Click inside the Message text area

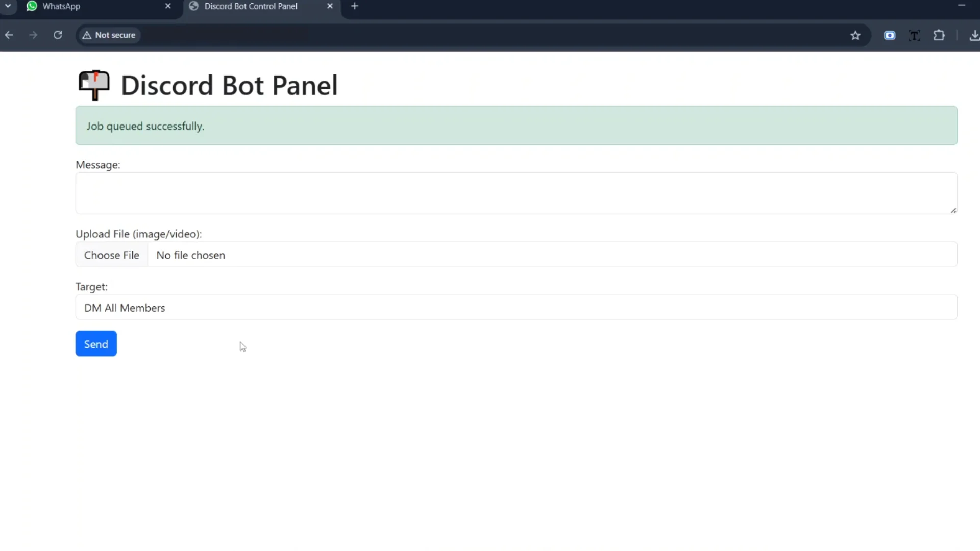(x=516, y=193)
